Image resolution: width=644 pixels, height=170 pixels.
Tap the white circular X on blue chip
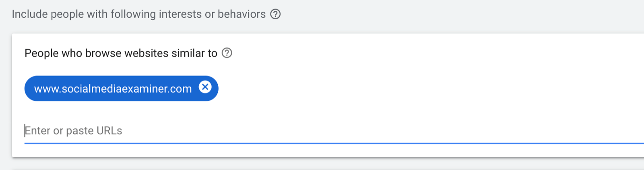pyautogui.click(x=205, y=87)
